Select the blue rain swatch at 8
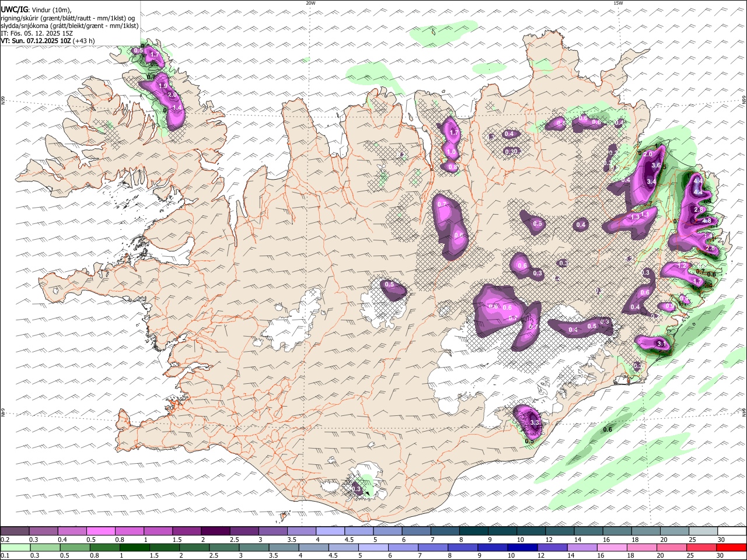747x560 pixels. pyautogui.click(x=464, y=547)
